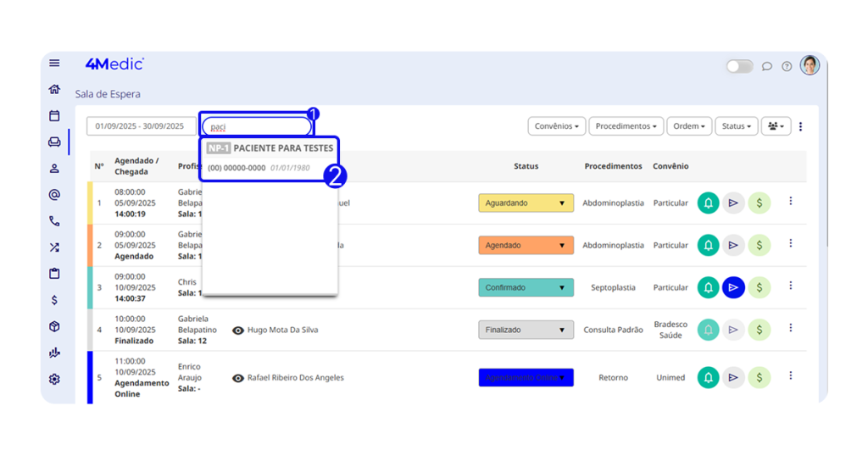Open settings gear icon in sidebar

coord(54,379)
